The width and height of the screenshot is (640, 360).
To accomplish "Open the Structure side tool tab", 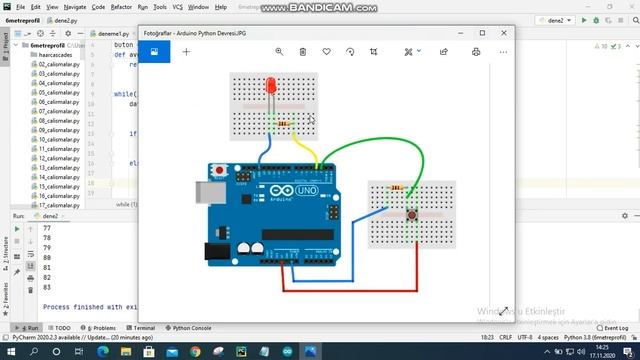I will (5, 253).
